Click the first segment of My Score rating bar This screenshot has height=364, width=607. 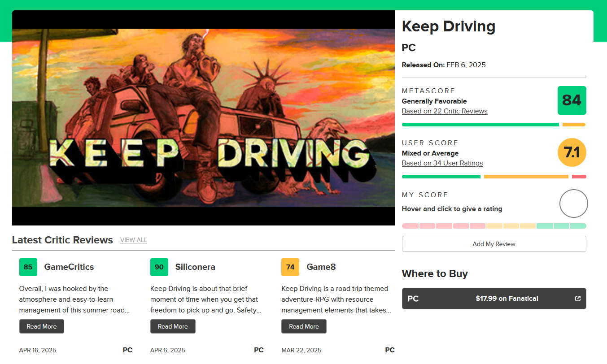[410, 226]
